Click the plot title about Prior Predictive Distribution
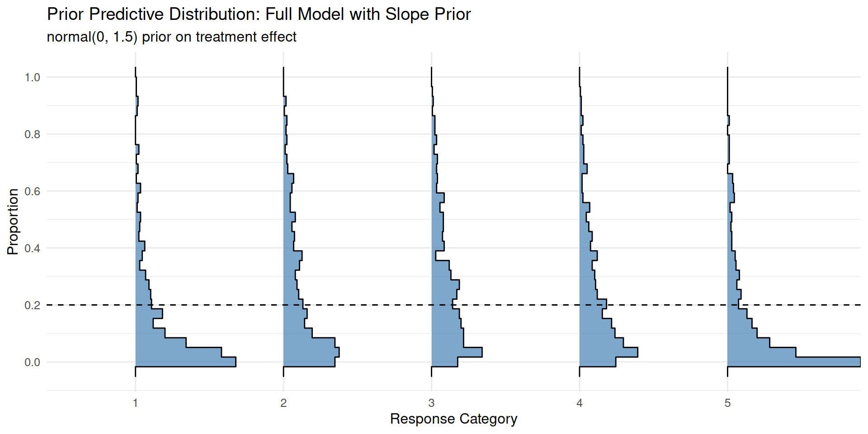 click(x=259, y=14)
